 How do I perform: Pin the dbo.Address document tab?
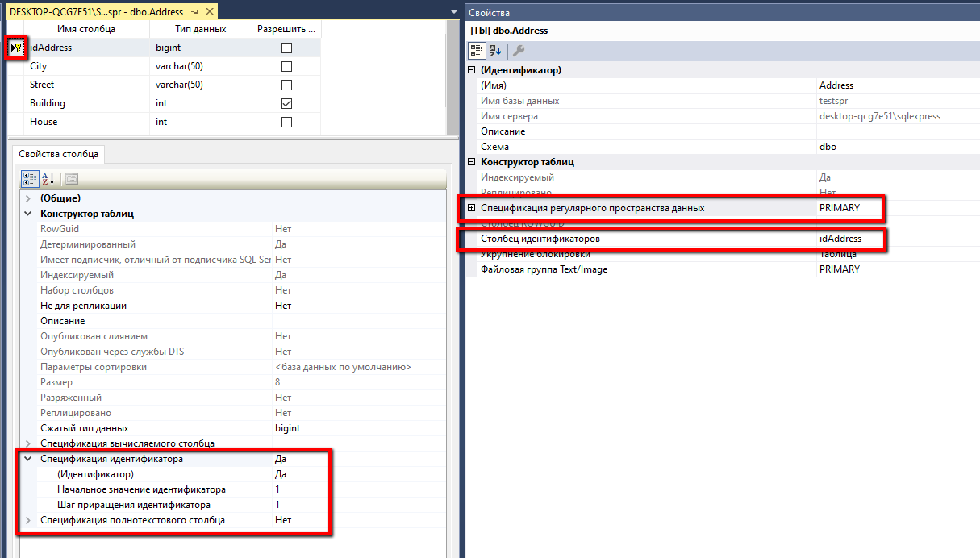pos(194,12)
